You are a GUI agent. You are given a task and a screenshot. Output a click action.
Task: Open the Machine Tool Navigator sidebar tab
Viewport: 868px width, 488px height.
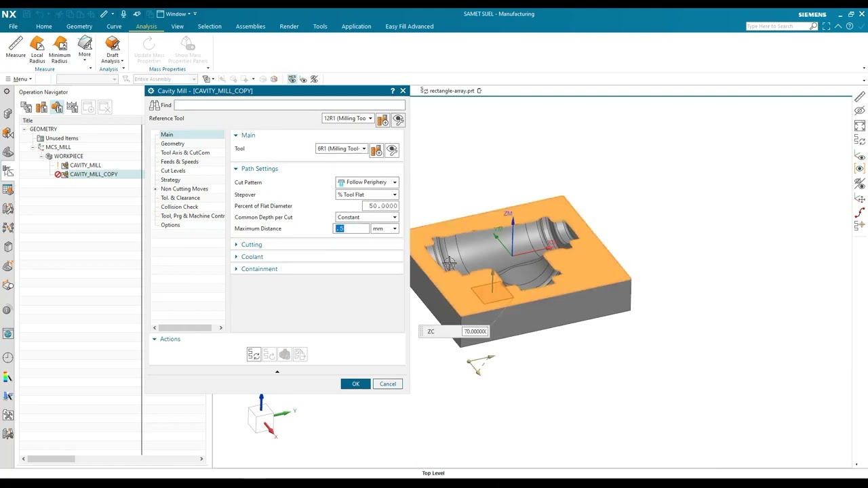(x=8, y=209)
